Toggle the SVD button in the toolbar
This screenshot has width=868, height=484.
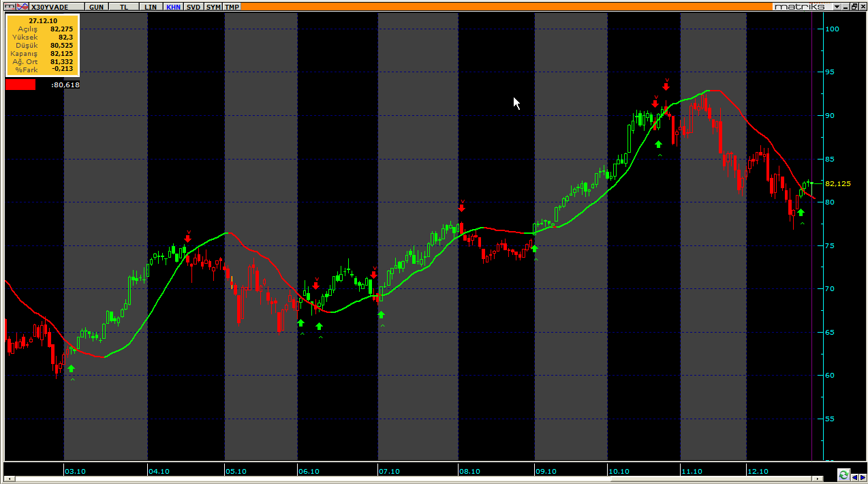coord(193,6)
